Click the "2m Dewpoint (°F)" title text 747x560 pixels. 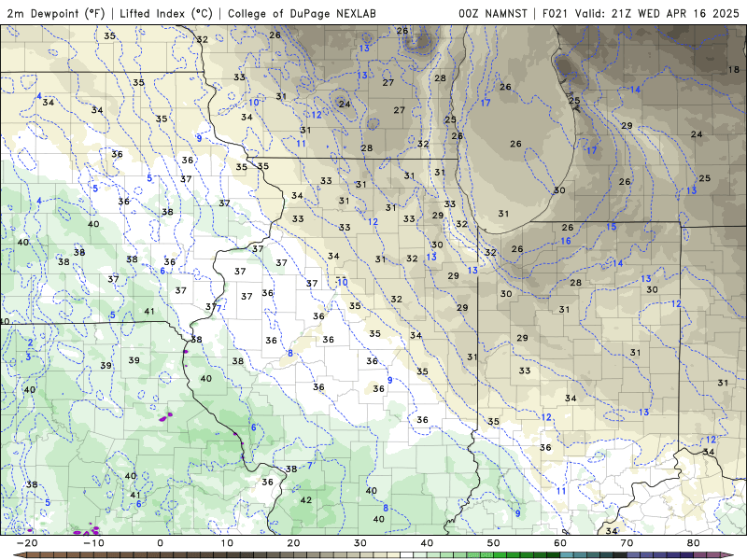pos(56,13)
